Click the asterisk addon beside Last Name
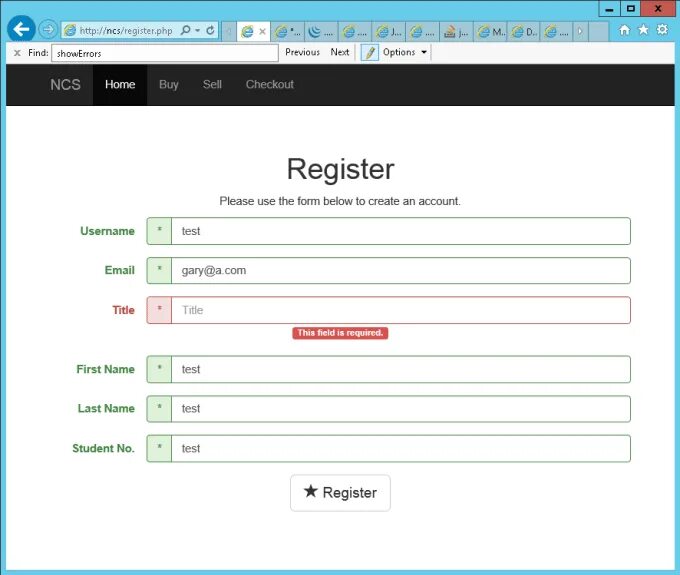Viewport: 680px width, 575px height. [x=159, y=409]
